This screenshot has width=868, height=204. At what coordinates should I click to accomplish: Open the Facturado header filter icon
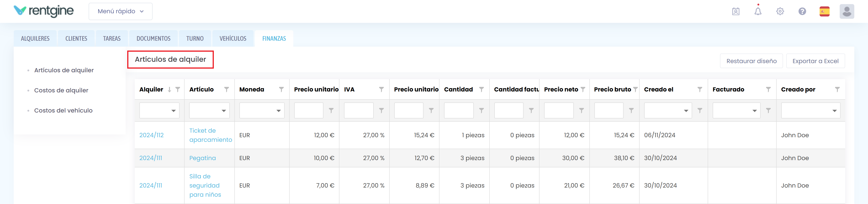coord(768,89)
